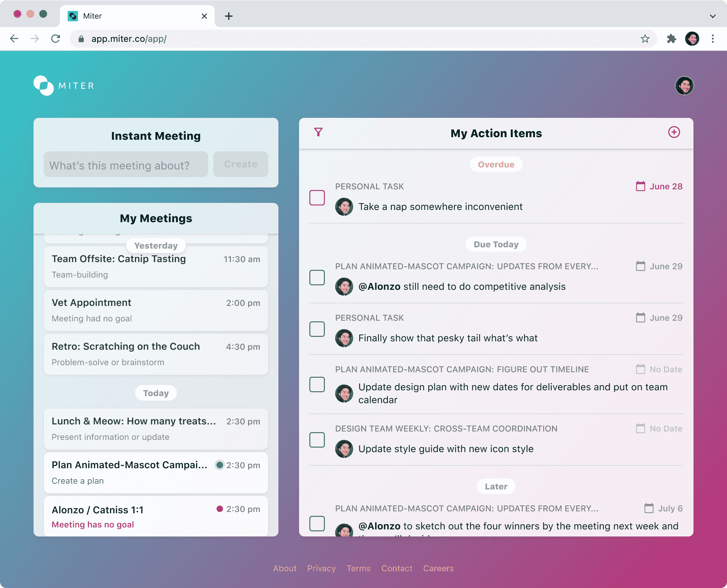Click the calendar icon beside June 28
This screenshot has width=727, height=588.
[x=641, y=186]
